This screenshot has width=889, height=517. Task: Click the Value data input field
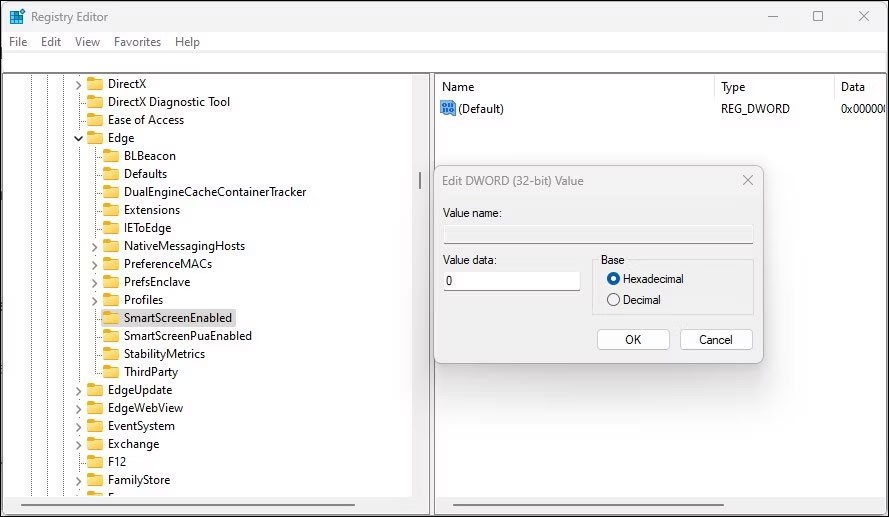coord(511,281)
